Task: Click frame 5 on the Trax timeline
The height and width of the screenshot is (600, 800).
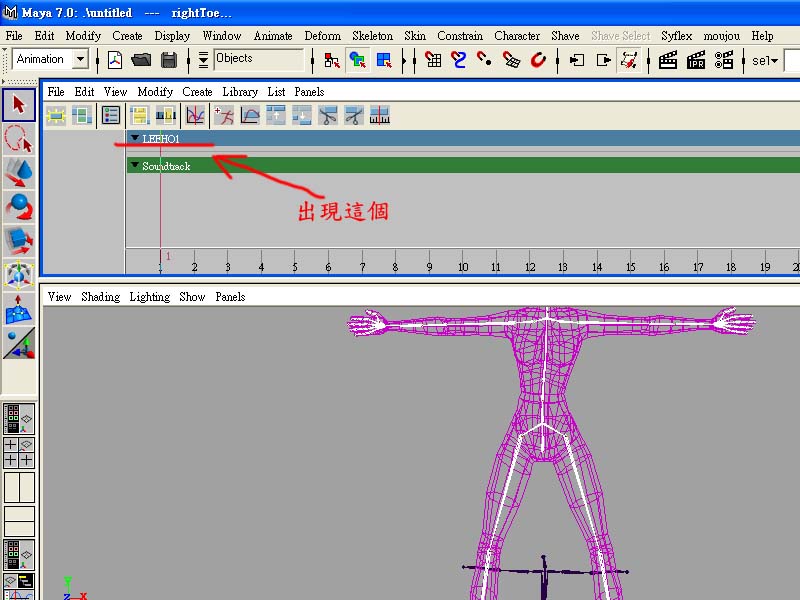Action: pos(294,267)
